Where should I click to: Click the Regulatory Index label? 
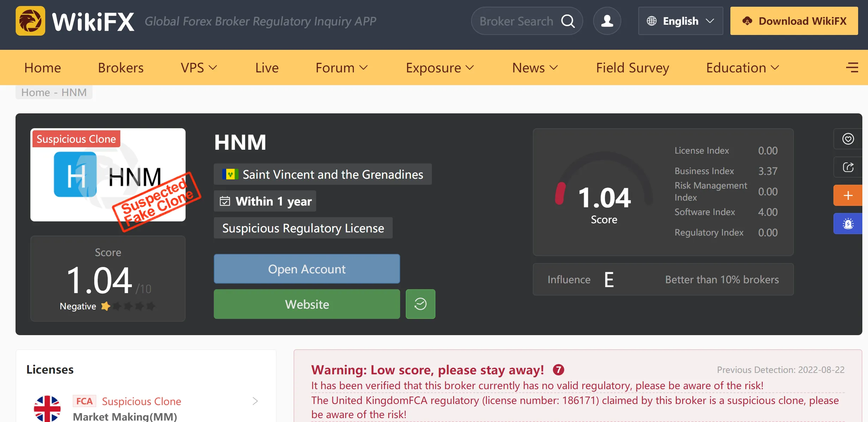click(709, 232)
